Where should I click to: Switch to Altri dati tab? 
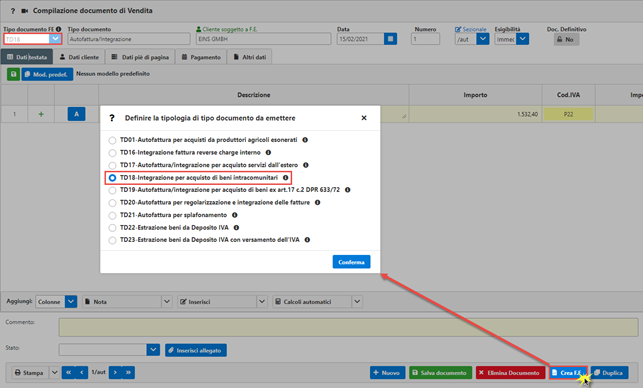click(249, 57)
